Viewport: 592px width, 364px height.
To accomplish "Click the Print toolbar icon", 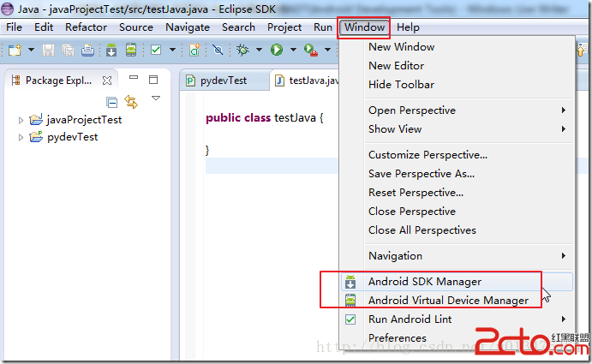I will tap(87, 50).
